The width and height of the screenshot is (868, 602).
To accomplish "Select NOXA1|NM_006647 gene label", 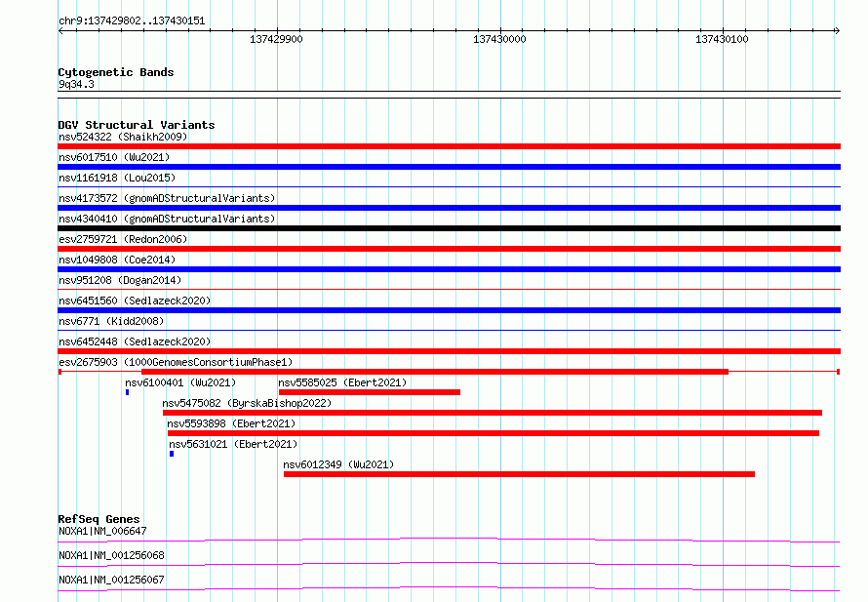I will [x=102, y=531].
